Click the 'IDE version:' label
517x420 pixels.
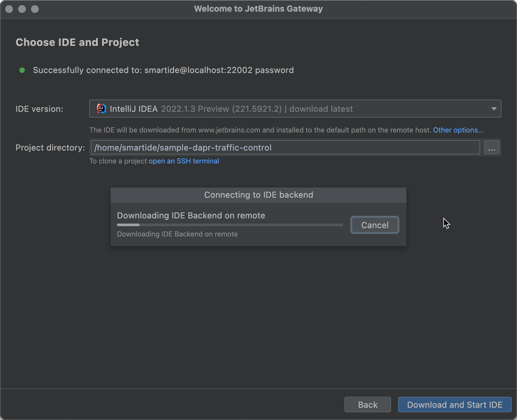[x=39, y=109]
